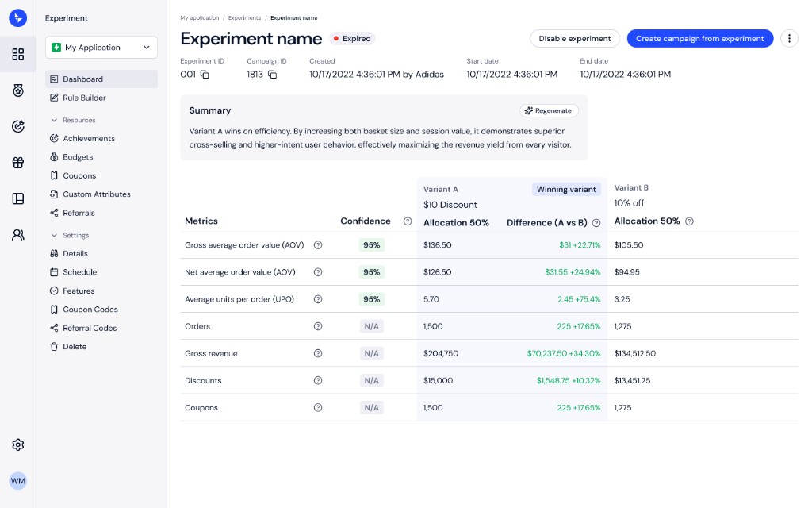The width and height of the screenshot is (812, 508).
Task: Go to Experiments breadcrumb
Action: (x=244, y=17)
